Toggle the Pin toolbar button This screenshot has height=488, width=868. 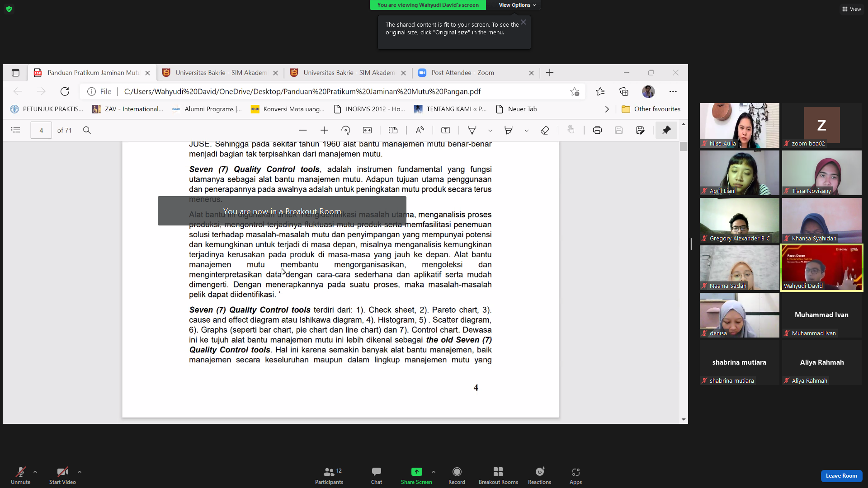point(666,130)
